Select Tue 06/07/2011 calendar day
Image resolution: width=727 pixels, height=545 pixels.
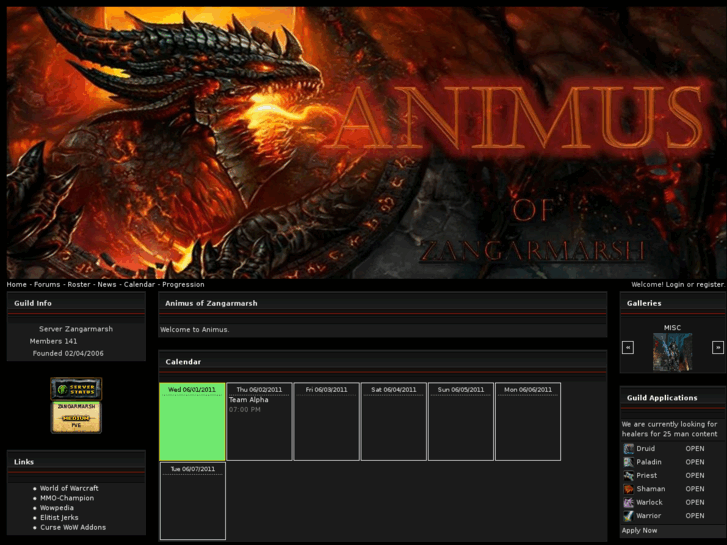pyautogui.click(x=193, y=500)
